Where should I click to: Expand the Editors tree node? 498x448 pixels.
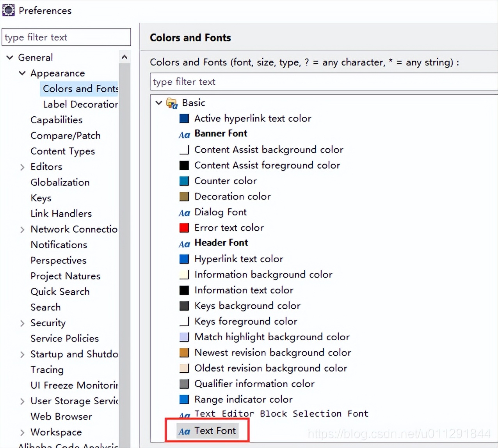tap(22, 167)
